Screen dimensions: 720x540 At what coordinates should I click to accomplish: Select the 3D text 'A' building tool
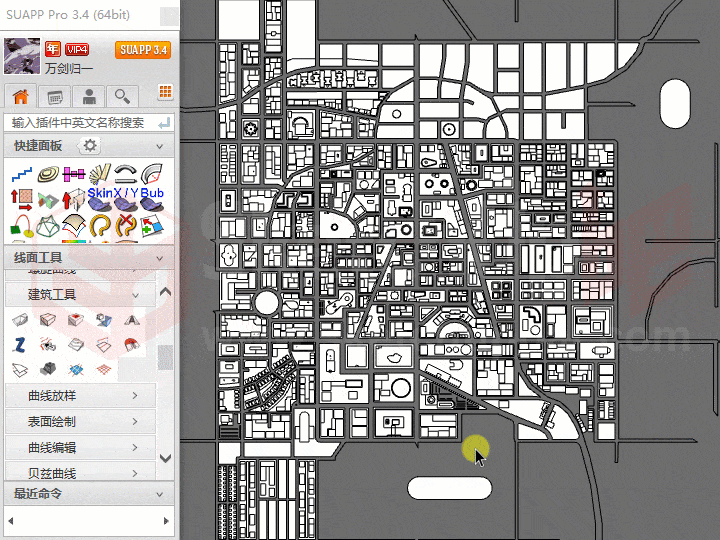[x=130, y=320]
